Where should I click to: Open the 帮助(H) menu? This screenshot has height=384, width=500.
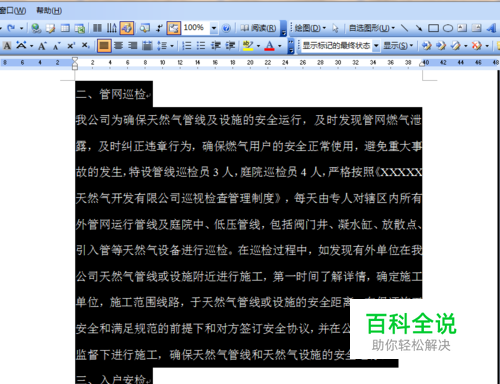49,11
